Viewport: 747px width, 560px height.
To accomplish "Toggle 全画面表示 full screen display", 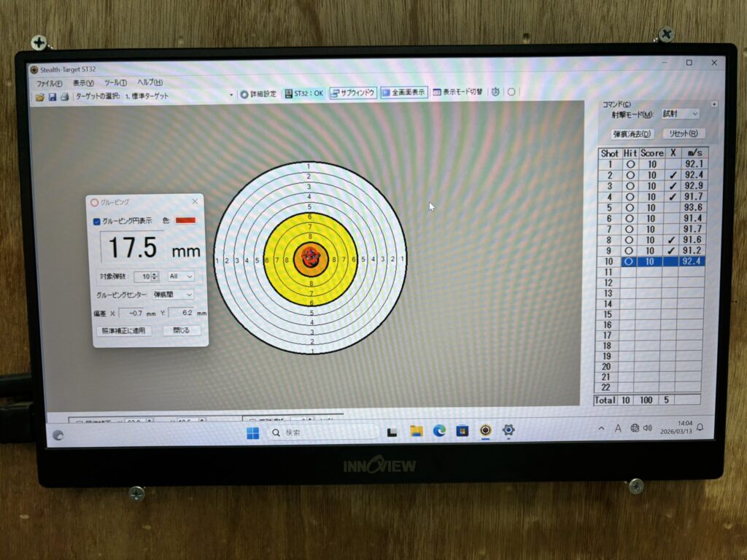I will point(403,93).
